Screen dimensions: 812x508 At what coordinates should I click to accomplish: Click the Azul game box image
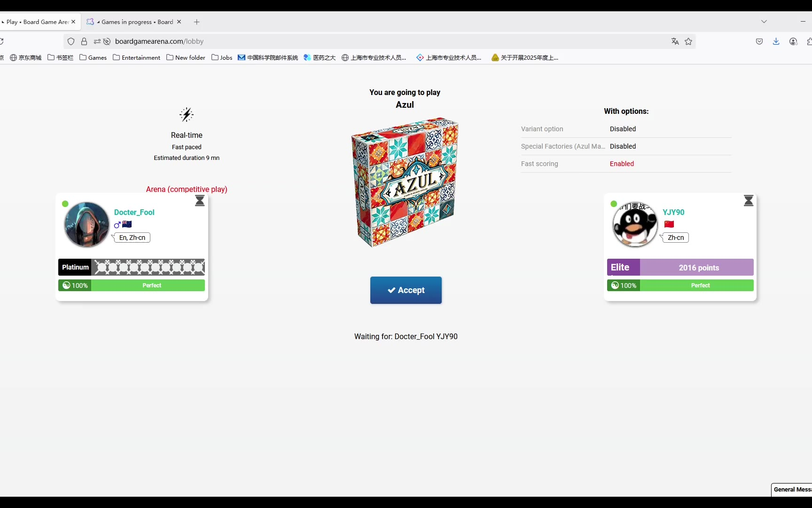[x=405, y=182]
